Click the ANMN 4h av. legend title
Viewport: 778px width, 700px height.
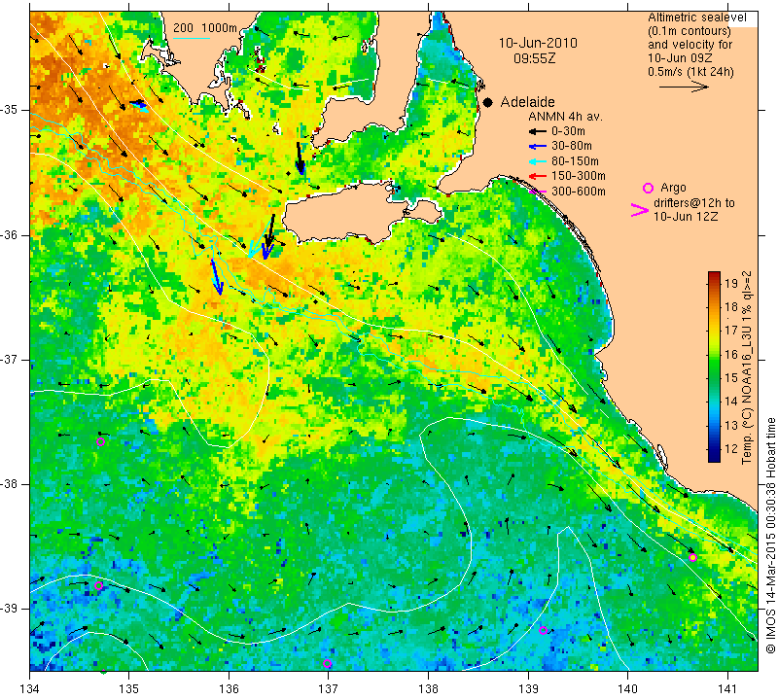(x=565, y=117)
